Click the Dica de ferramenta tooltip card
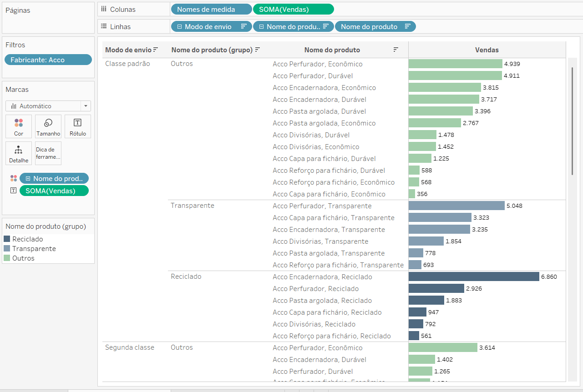Image resolution: width=583 pixels, height=392 pixels. click(48, 153)
